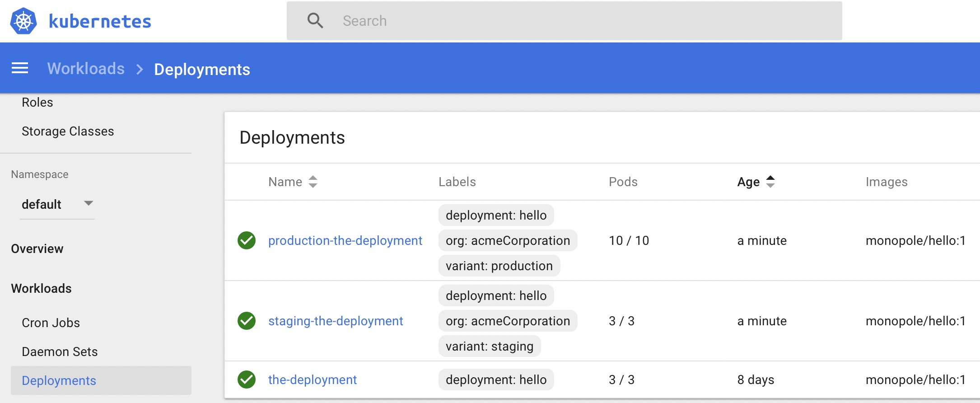Click green status check for the-deployment

(247, 380)
